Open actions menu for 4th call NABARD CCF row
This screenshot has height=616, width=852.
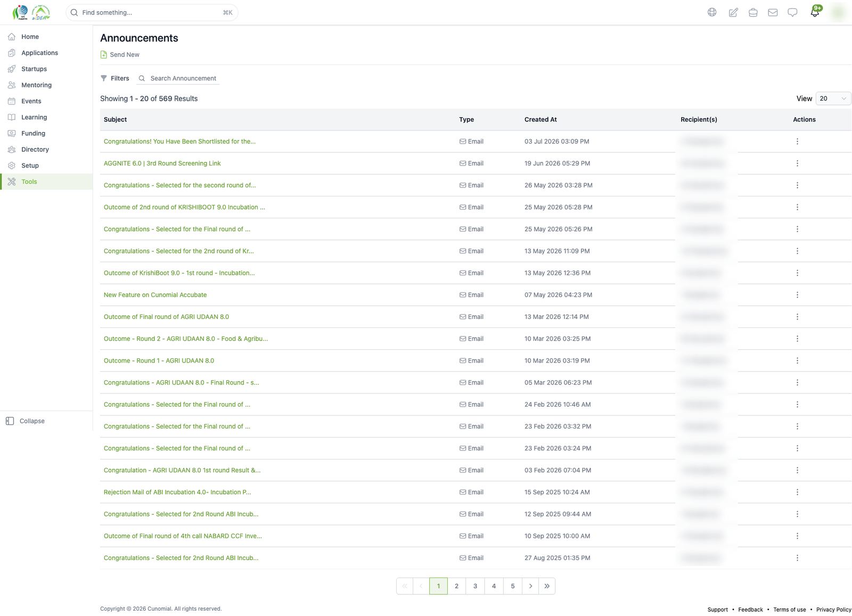point(797,536)
